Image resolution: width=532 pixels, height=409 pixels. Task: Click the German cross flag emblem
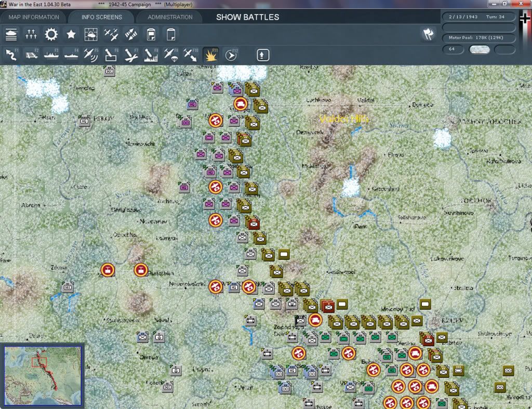click(525, 18)
